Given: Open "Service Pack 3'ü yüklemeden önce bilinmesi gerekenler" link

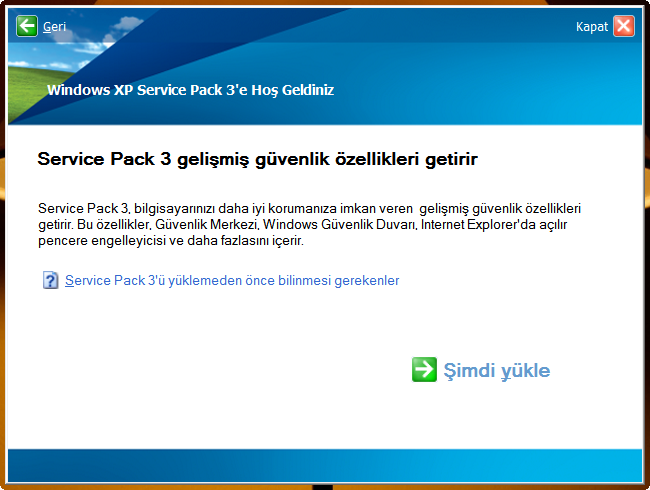Looking at the screenshot, I should click(x=232, y=281).
